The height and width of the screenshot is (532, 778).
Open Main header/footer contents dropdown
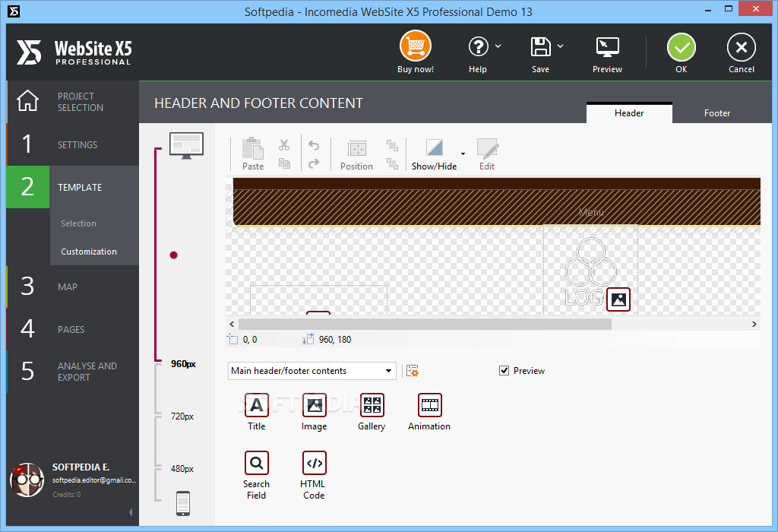(312, 371)
